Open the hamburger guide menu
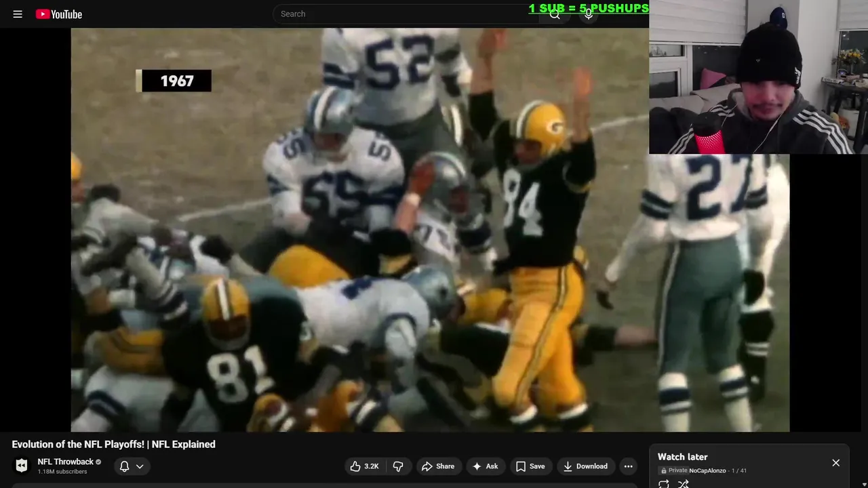Screen dimensions: 868x488 (18, 14)
